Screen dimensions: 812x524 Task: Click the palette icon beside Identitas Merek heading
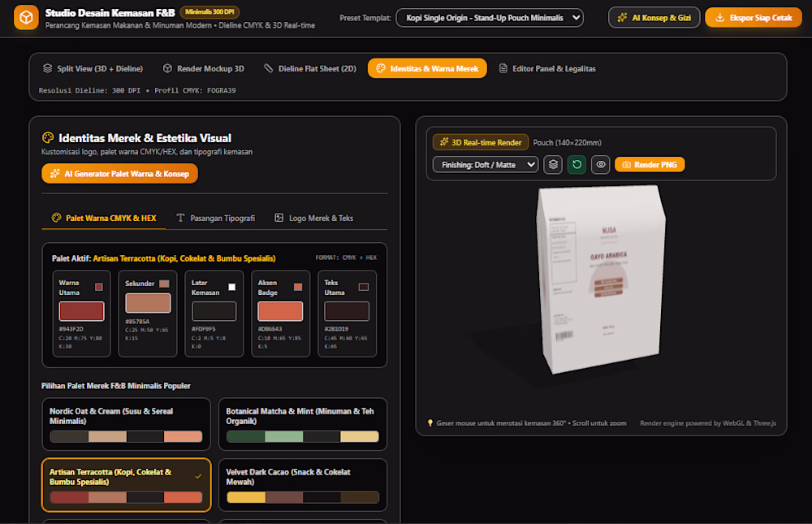(48, 138)
